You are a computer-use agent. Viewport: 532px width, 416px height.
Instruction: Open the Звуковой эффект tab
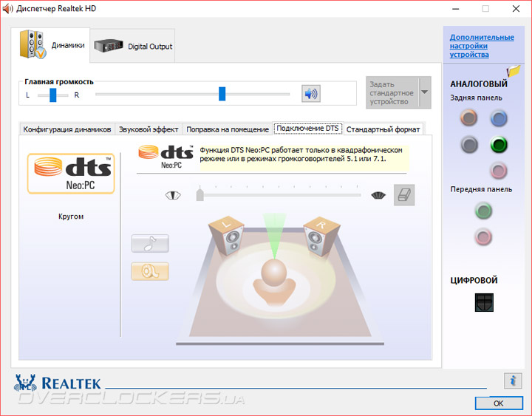(149, 129)
